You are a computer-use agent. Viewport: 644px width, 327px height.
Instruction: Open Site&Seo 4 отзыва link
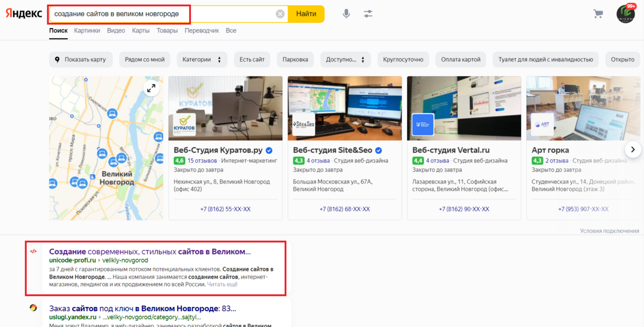point(318,160)
